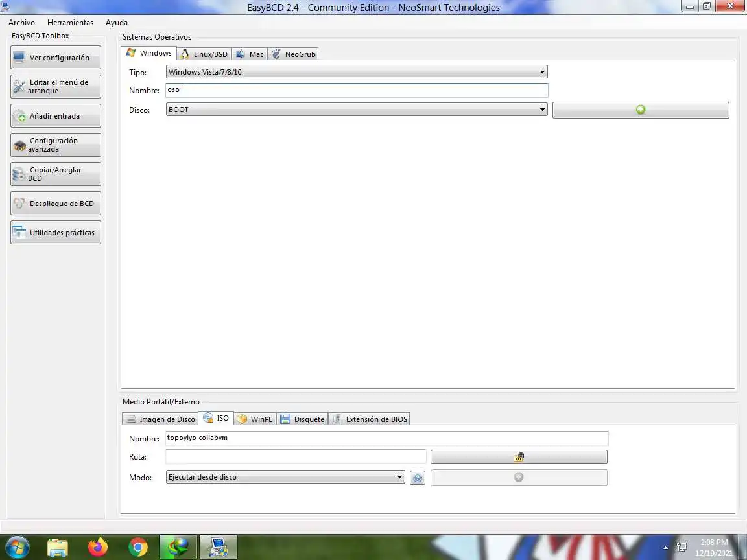Launch Firefox from the taskbar

(98, 548)
